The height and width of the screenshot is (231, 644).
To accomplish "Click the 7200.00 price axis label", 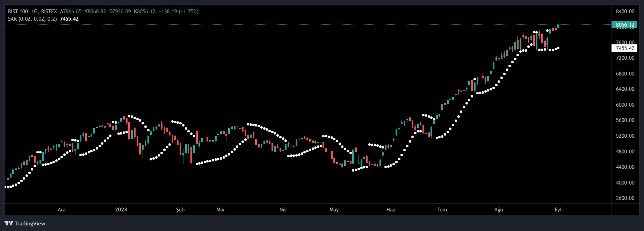I will point(625,58).
